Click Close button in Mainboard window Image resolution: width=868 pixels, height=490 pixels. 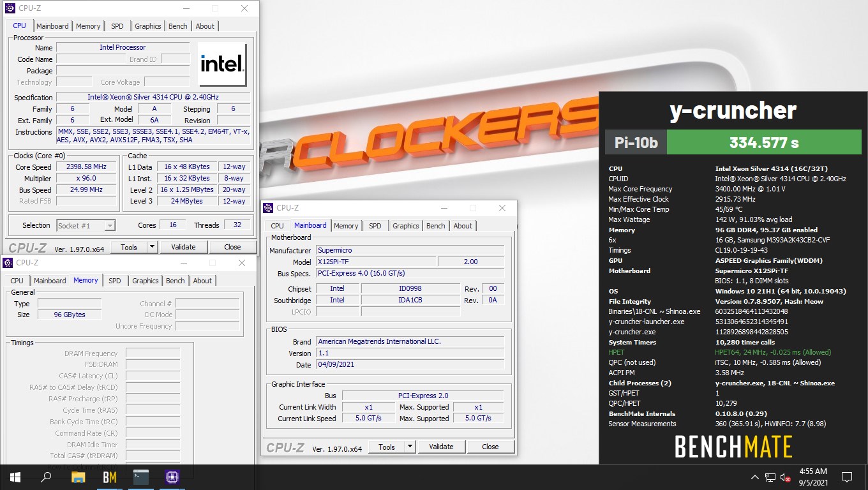pyautogui.click(x=490, y=447)
